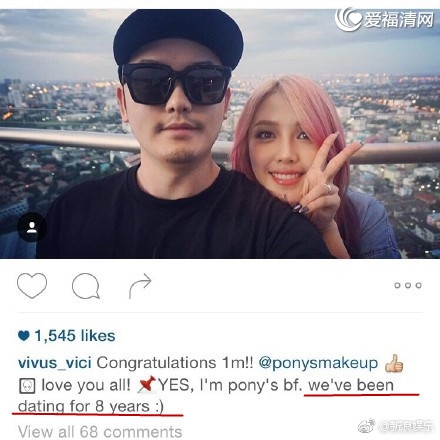Open comments with the speech bubble icon
This screenshot has width=440, height=440.
86,286
